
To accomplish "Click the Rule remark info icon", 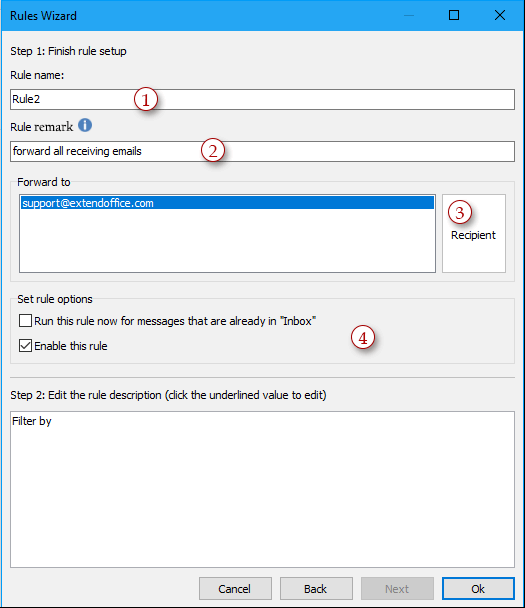I will coord(85,125).
